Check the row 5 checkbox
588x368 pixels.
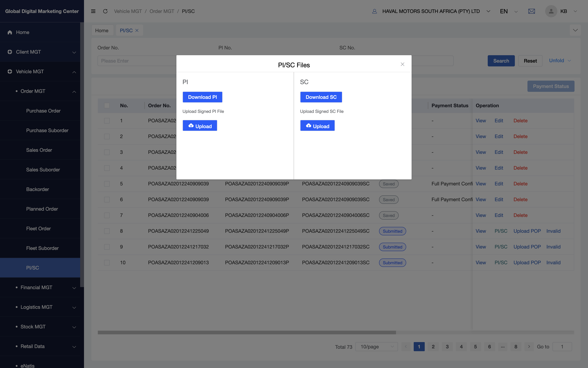tap(107, 184)
